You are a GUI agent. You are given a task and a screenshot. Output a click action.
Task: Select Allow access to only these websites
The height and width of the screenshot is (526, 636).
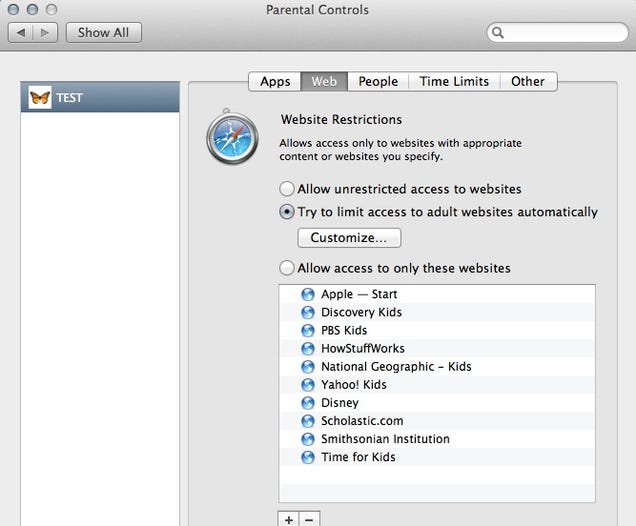[287, 268]
